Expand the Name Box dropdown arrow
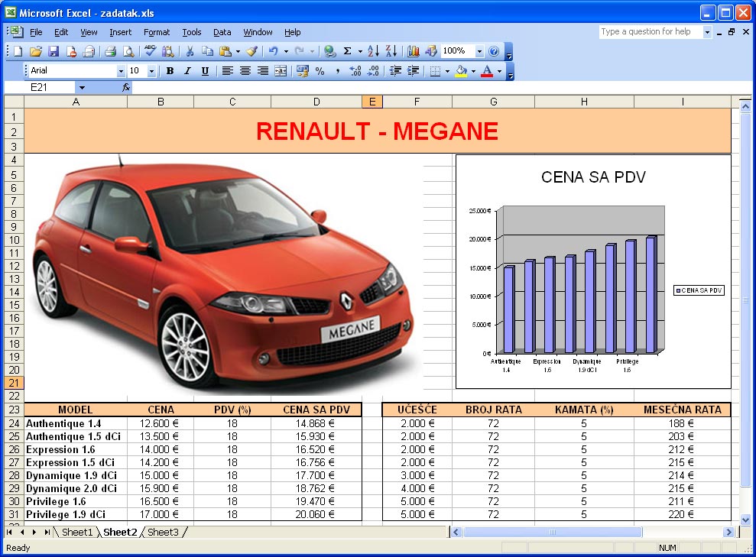Image resolution: width=756 pixels, height=557 pixels. coord(82,87)
